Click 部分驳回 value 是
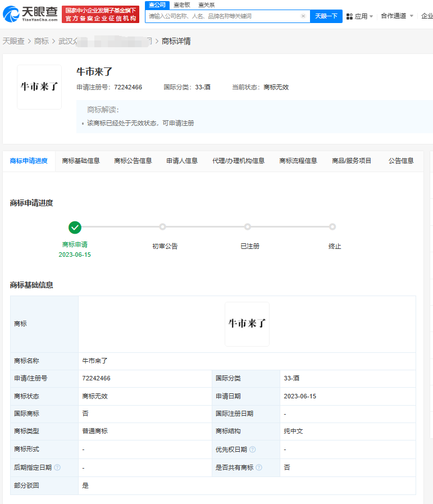The width and height of the screenshot is (433, 504). 85,485
